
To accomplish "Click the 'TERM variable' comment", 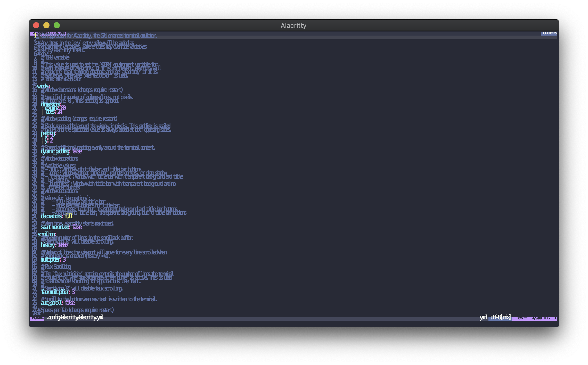I will (x=55, y=57).
